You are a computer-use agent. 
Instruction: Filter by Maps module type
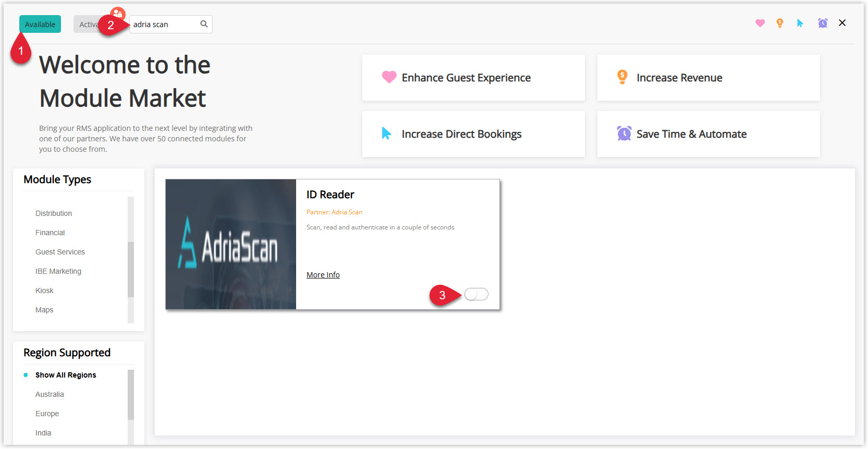[44, 310]
